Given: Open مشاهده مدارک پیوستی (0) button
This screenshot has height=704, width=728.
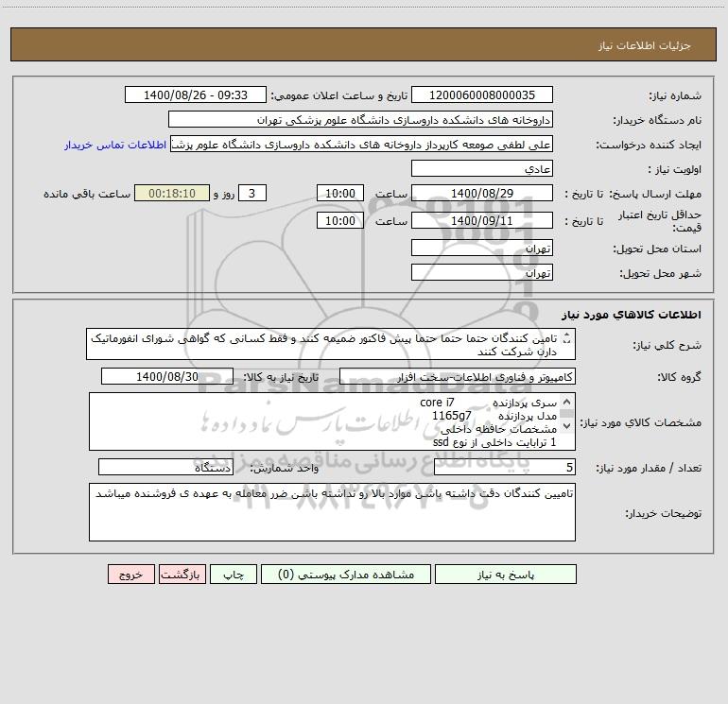Looking at the screenshot, I should [x=346, y=575].
